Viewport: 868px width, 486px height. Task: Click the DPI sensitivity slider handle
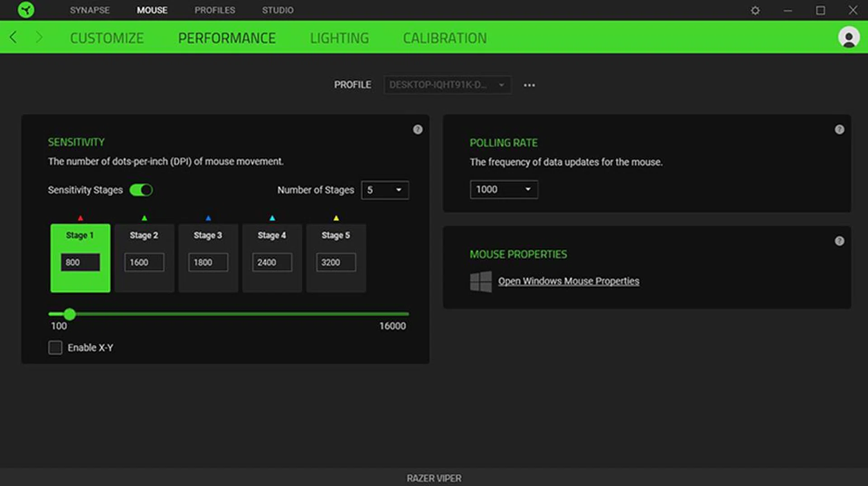coord(70,314)
